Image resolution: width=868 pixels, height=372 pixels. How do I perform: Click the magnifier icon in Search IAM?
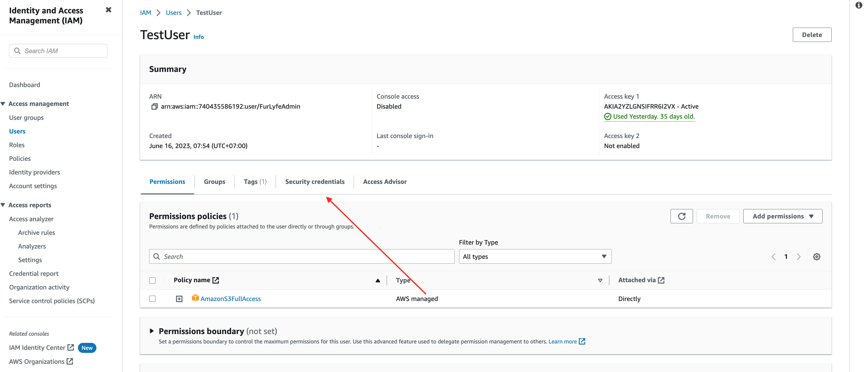pyautogui.click(x=17, y=51)
